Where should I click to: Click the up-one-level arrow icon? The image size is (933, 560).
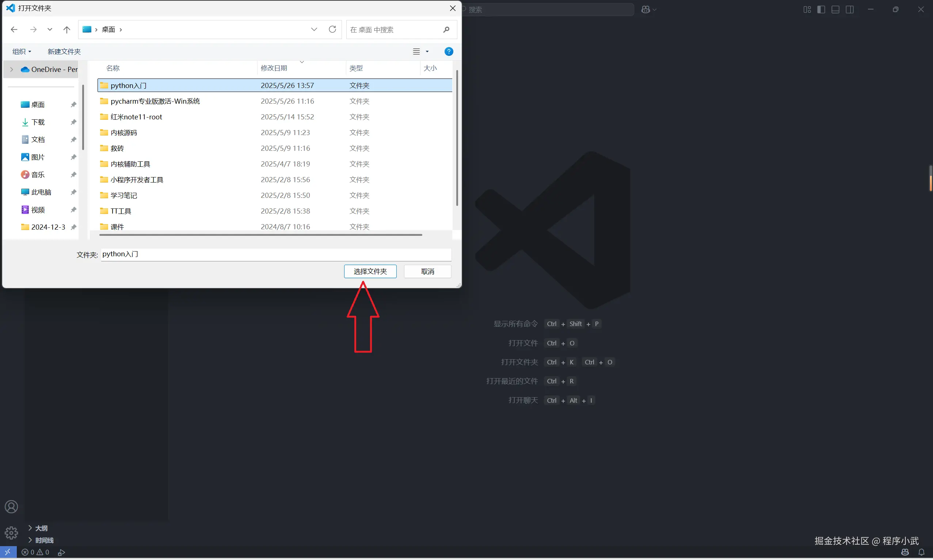[67, 30]
